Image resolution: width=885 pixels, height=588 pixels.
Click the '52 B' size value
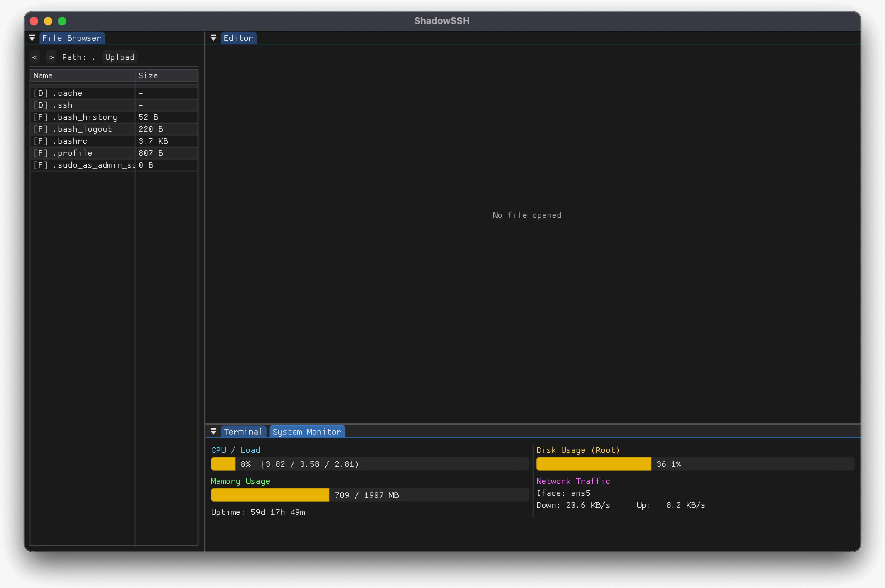coord(148,117)
